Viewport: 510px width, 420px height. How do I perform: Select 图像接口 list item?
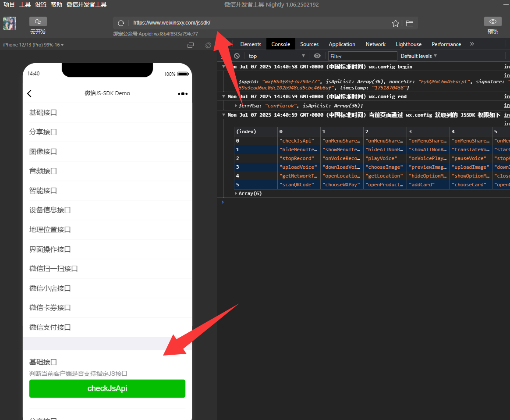click(107, 152)
